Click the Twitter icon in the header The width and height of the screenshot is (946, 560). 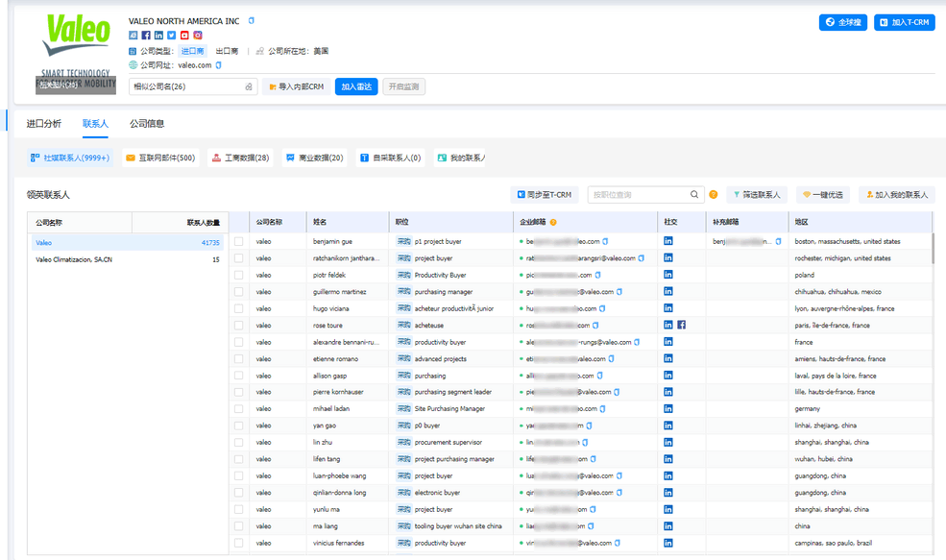coord(172,36)
